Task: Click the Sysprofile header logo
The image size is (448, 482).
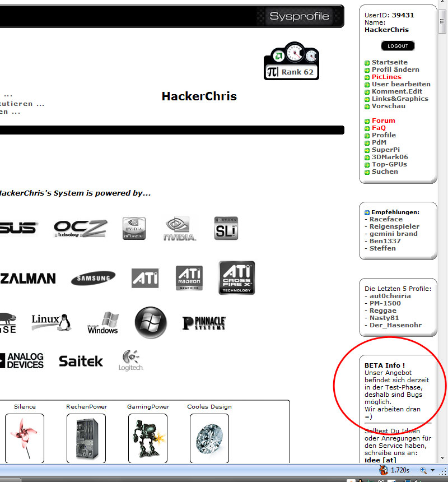Action: click(299, 16)
